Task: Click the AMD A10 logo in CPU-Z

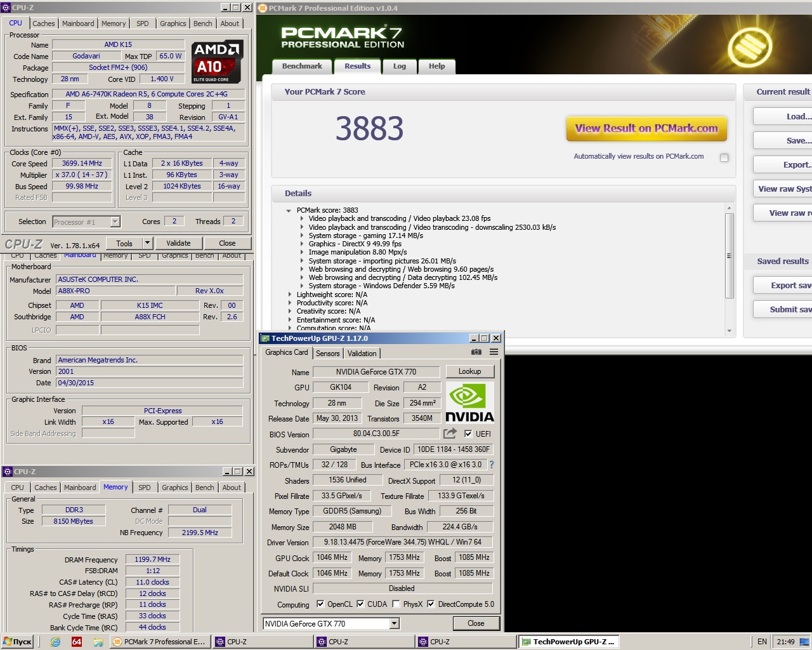Action: pyautogui.click(x=218, y=62)
